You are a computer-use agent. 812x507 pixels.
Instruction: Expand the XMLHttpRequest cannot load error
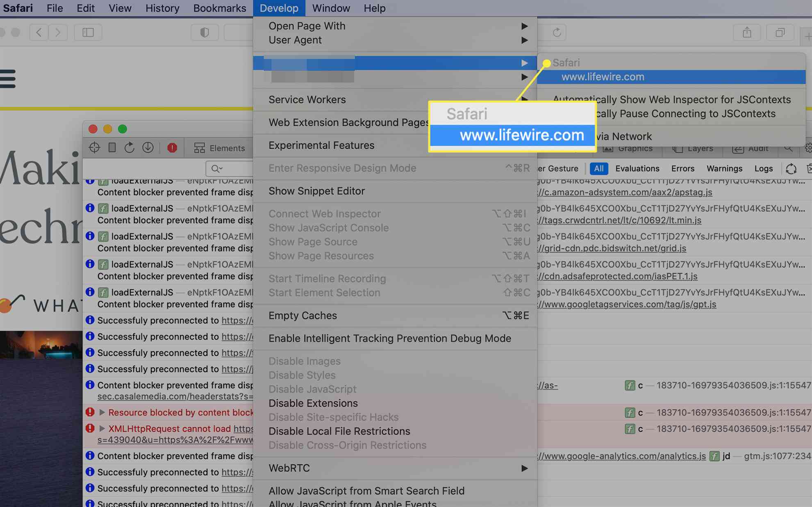click(102, 428)
